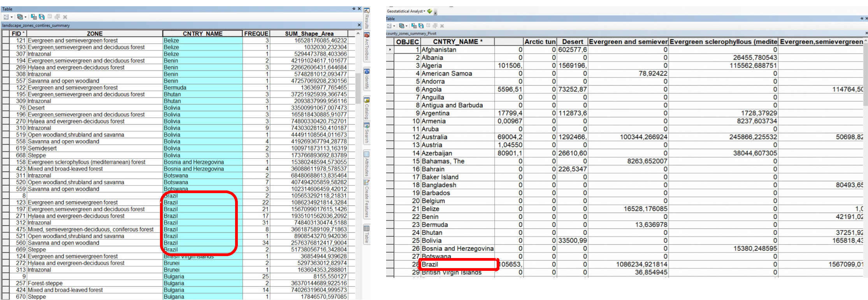The width and height of the screenshot is (868, 300).
Task: Click Select By Attributes icon in Pivot table toolbar
Action: click(x=414, y=26)
